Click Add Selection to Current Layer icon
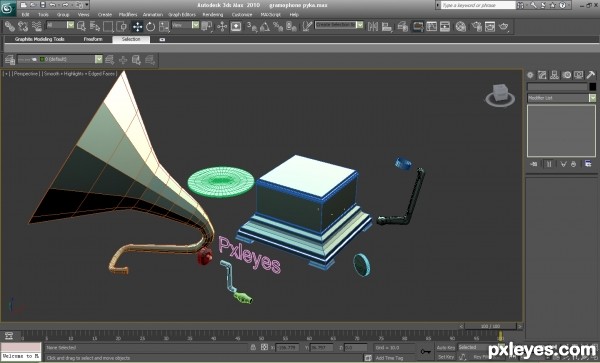Screen dimensions: 600x363 (123, 60)
